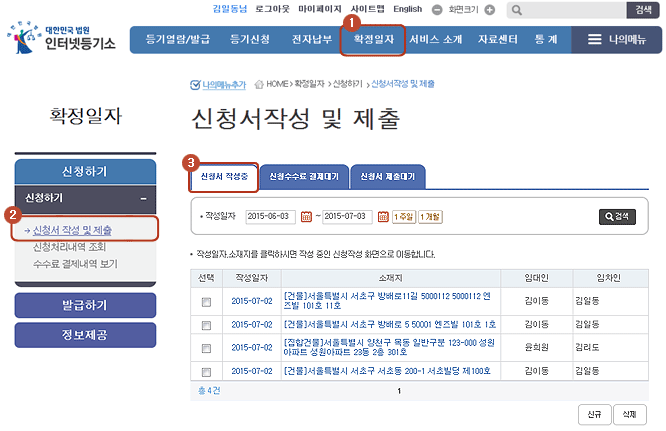This screenshot has height=431, width=666.
Task: Open the 등기열람/발급 menu
Action: [178, 39]
